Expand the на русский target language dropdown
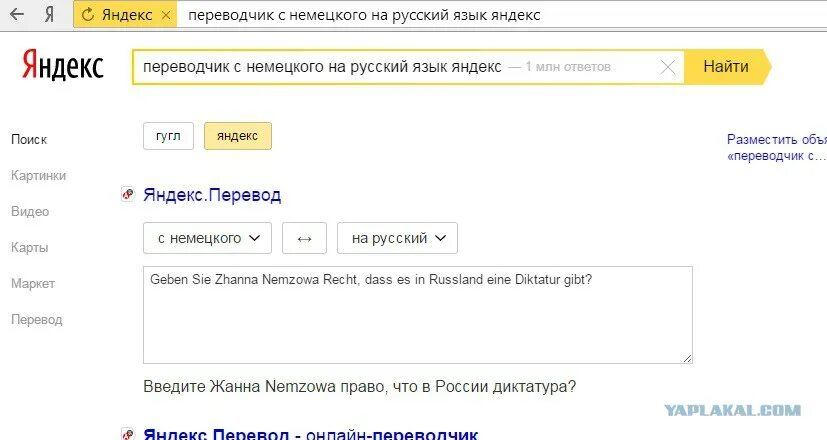The image size is (827, 440). pyautogui.click(x=397, y=238)
